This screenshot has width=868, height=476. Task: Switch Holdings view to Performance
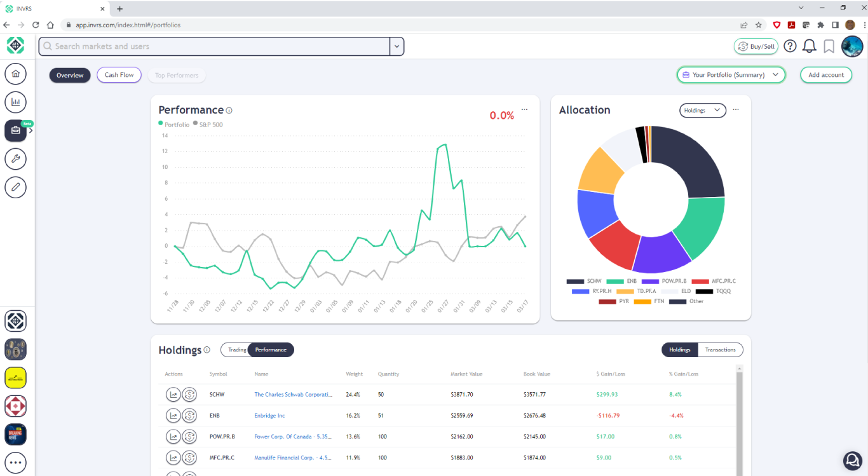271,350
